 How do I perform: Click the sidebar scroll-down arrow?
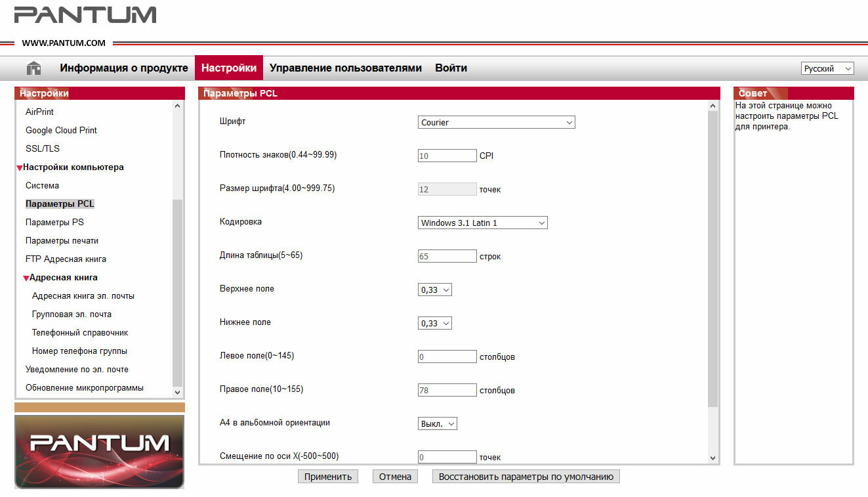[x=177, y=392]
